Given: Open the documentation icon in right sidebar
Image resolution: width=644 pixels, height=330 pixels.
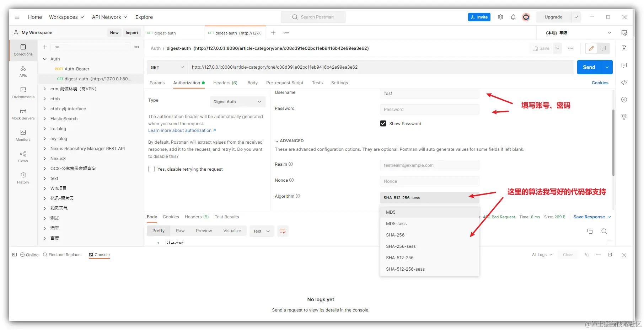Looking at the screenshot, I should (624, 48).
